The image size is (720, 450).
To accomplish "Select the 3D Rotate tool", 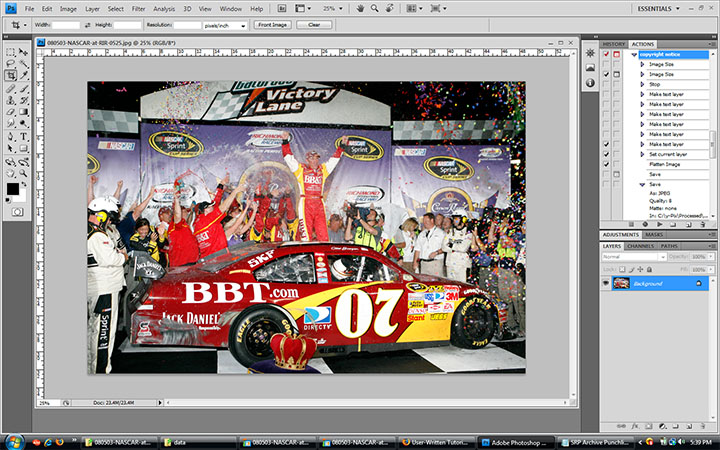I will (11, 162).
